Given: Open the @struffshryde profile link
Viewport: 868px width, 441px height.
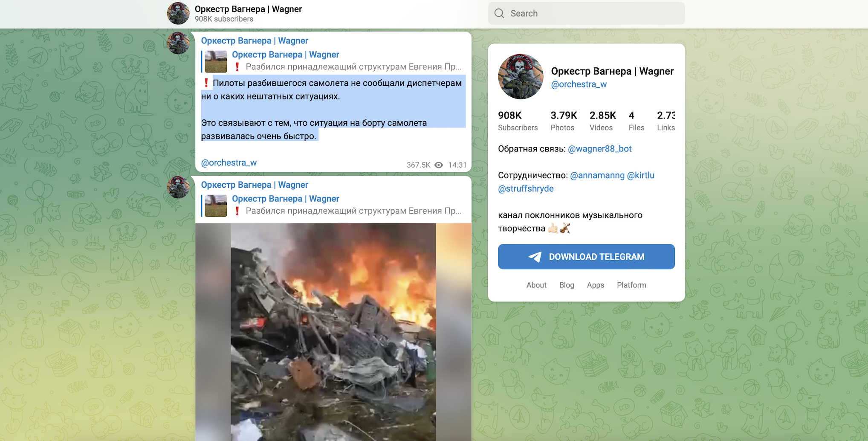Looking at the screenshot, I should coord(526,189).
